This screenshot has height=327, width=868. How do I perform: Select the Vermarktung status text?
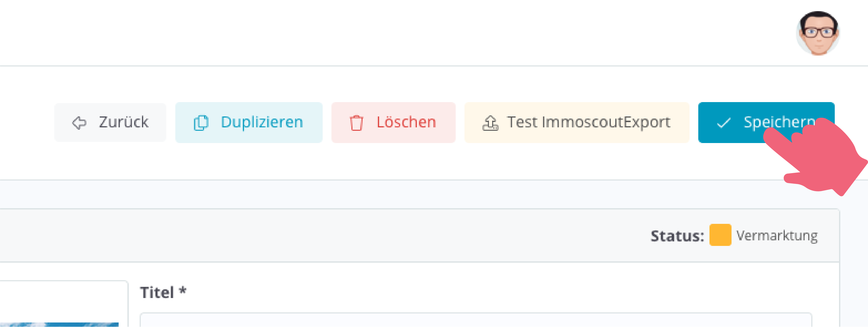[777, 236]
